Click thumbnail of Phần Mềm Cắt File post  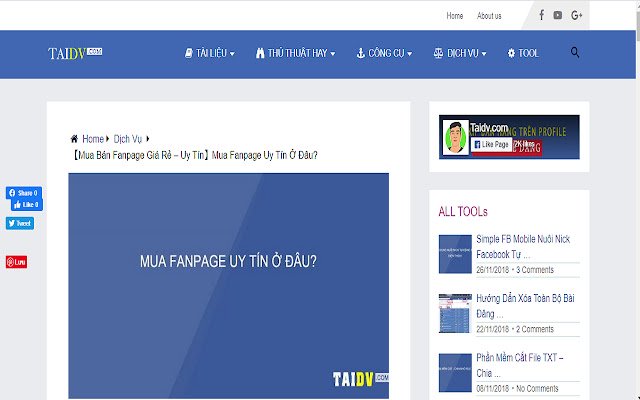[x=455, y=373]
